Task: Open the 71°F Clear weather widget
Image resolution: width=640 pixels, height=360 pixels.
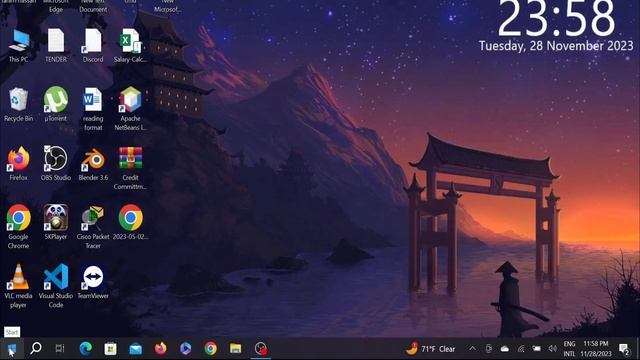Action: pyautogui.click(x=431, y=349)
